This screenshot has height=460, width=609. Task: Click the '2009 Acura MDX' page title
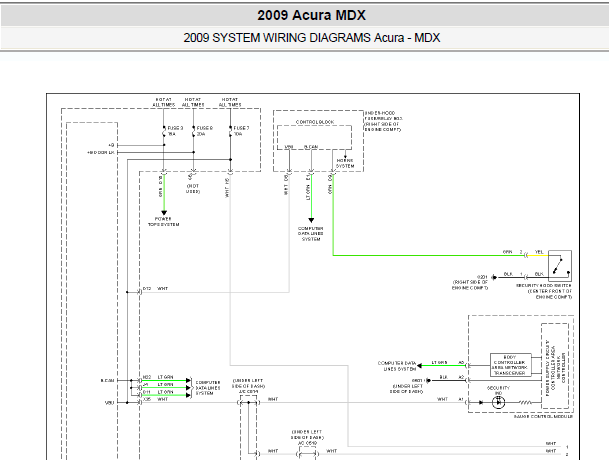[x=311, y=15]
